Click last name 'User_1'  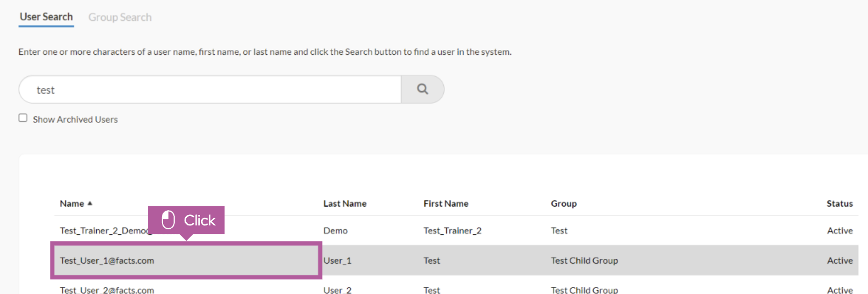pyautogui.click(x=337, y=261)
